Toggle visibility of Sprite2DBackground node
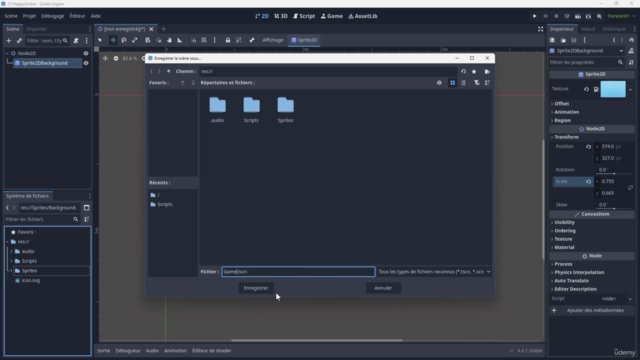Screen dimensions: 640x360 (86, 63)
